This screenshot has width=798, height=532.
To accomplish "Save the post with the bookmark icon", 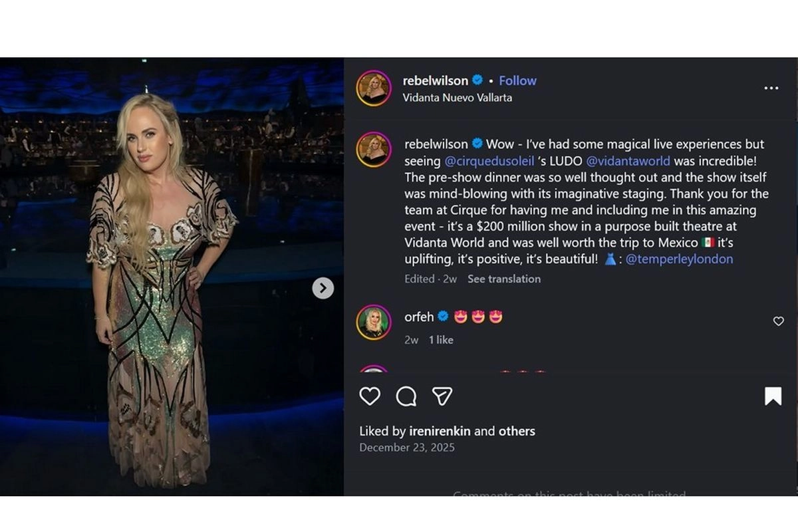I will coord(772,394).
